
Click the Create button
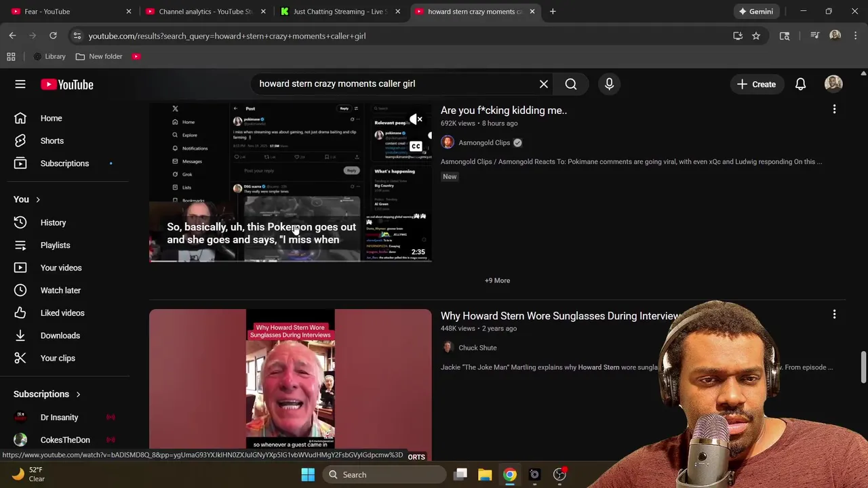(x=756, y=84)
